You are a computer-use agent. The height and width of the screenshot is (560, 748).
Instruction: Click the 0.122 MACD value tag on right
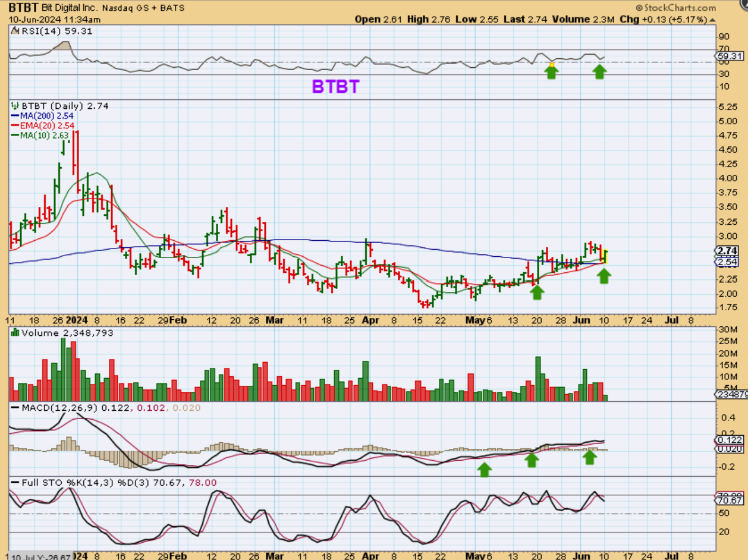coord(728,439)
